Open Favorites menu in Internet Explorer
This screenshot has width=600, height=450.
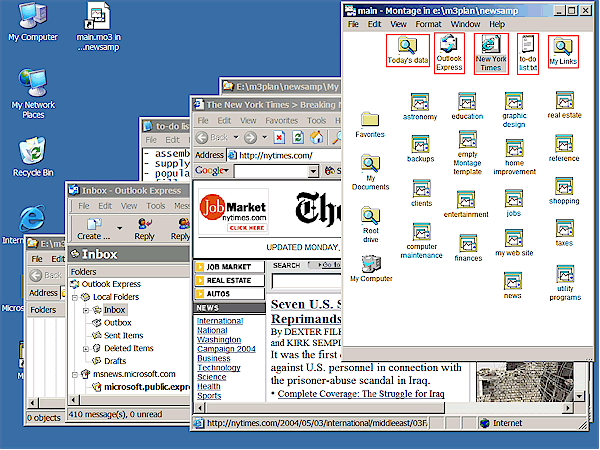click(x=282, y=121)
